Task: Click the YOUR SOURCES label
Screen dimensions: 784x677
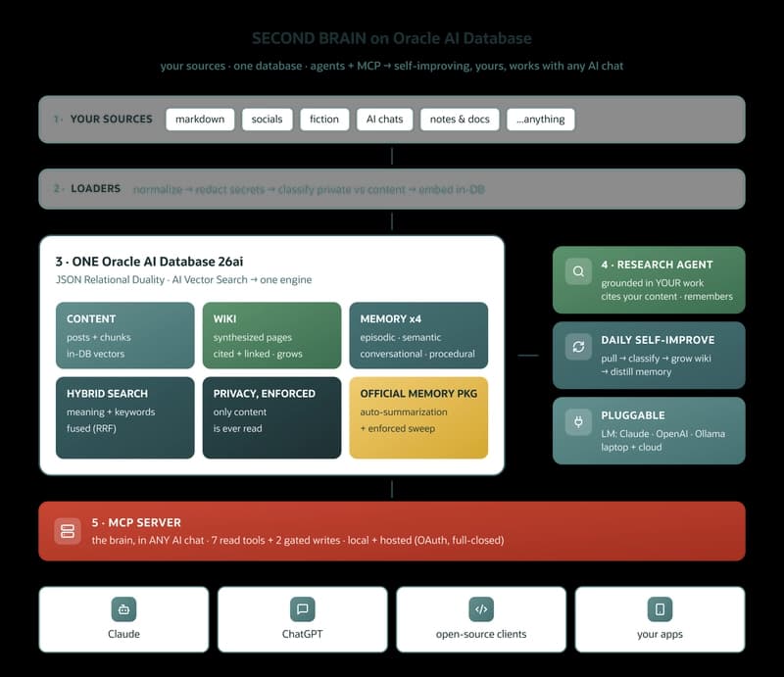Action: coord(111,119)
